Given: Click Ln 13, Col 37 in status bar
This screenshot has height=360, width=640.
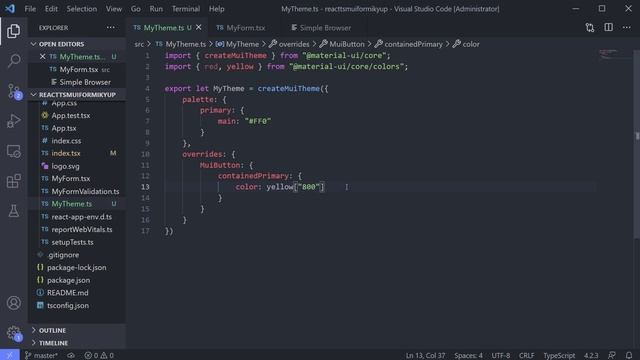Looking at the screenshot, I should pyautogui.click(x=425, y=356).
